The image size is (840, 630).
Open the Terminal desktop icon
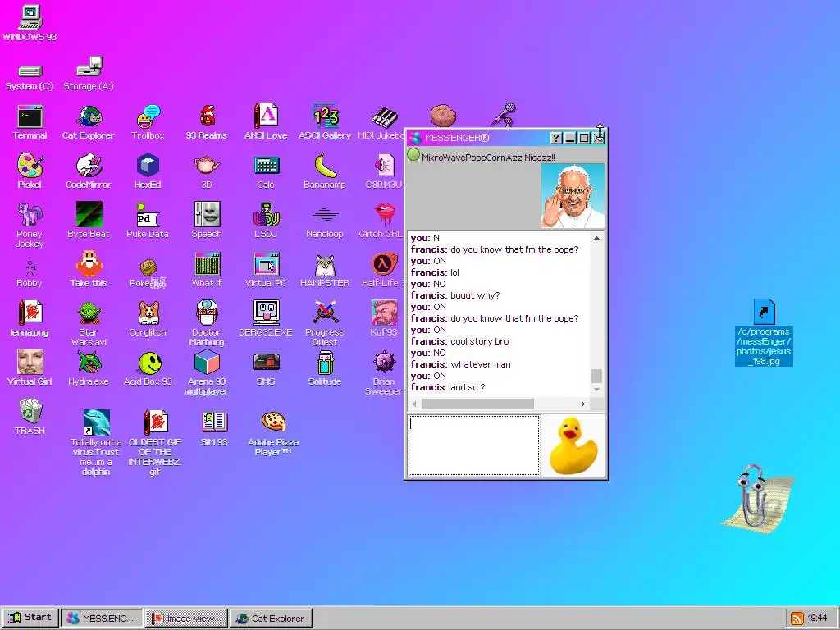pyautogui.click(x=30, y=116)
